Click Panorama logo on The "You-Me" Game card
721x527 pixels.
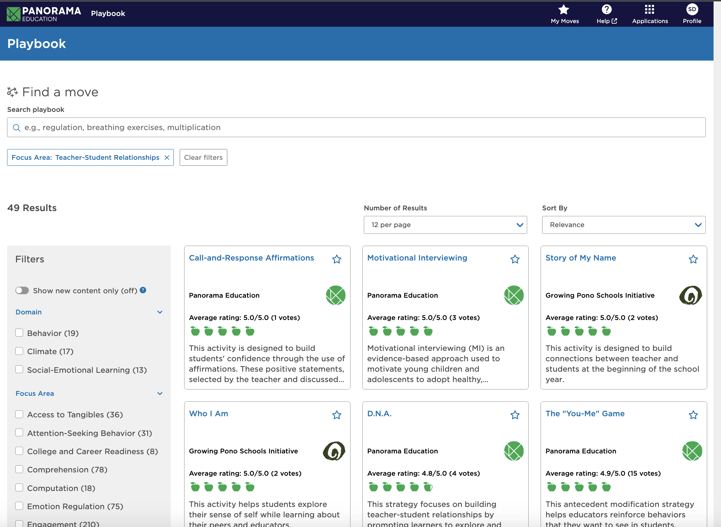click(692, 451)
